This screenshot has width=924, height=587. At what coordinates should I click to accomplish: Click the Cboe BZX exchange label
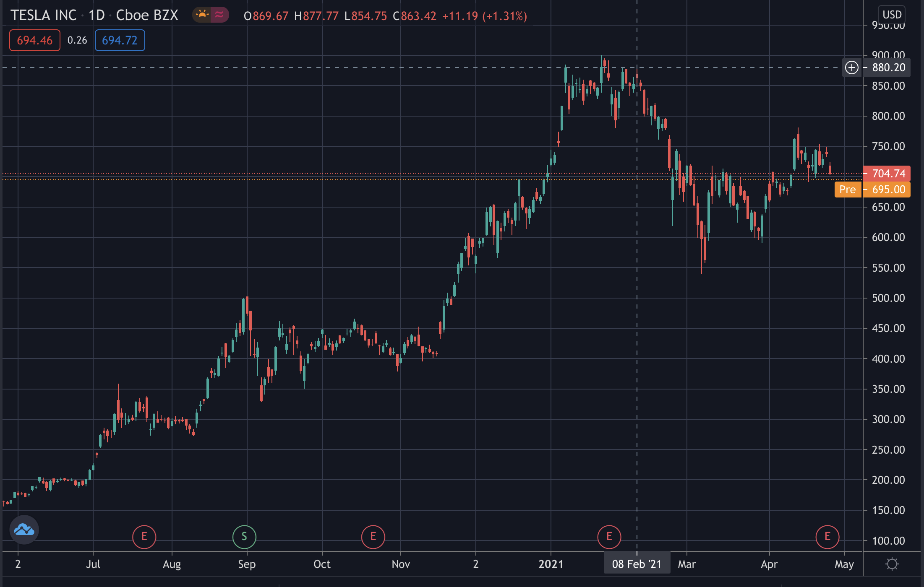click(147, 16)
